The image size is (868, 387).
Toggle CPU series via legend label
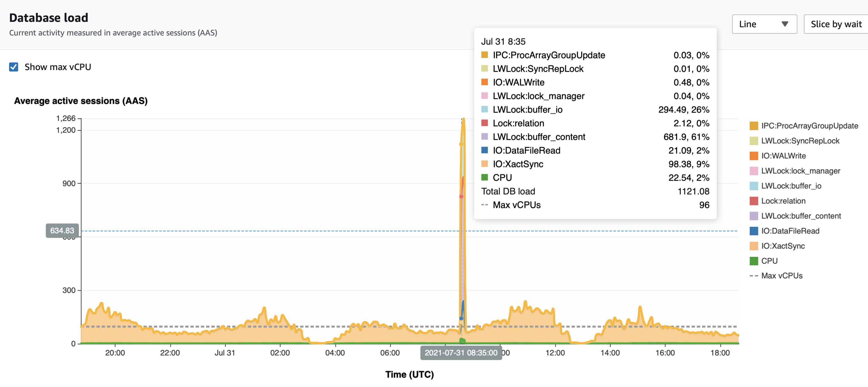point(769,261)
